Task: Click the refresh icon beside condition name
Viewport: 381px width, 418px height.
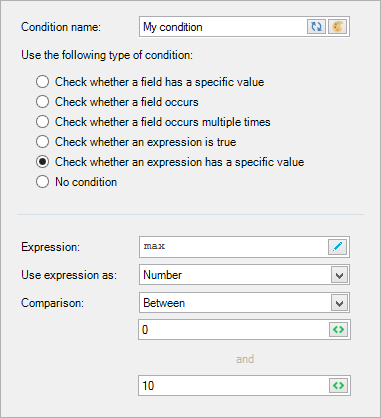Action: click(x=316, y=27)
